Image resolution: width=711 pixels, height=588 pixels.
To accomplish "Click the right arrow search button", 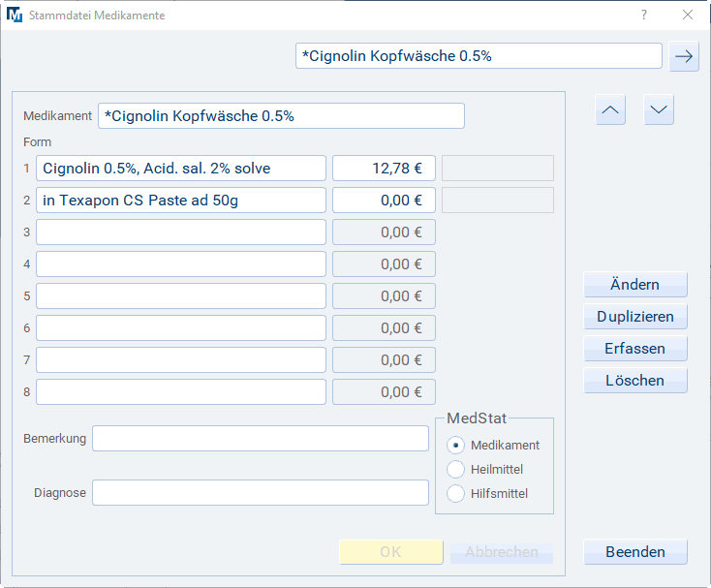I will click(684, 56).
